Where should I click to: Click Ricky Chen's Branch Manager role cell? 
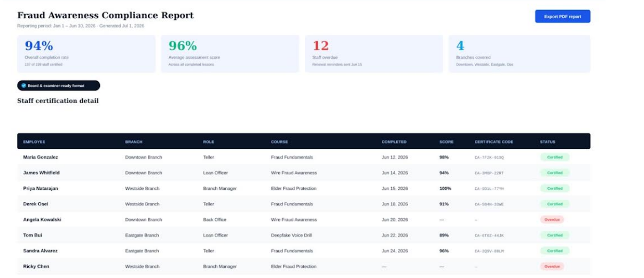click(219, 266)
